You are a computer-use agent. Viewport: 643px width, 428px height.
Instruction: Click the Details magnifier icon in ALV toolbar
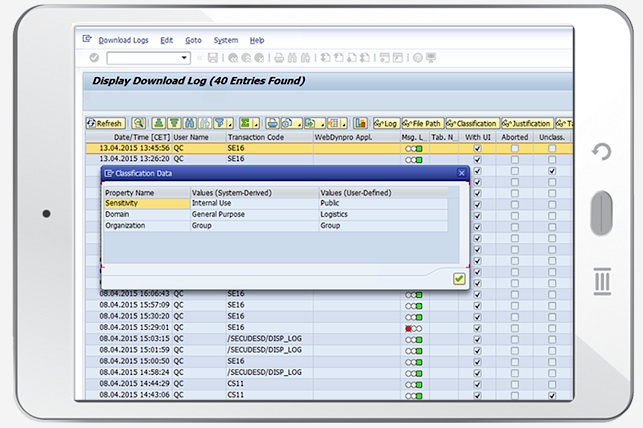click(139, 123)
